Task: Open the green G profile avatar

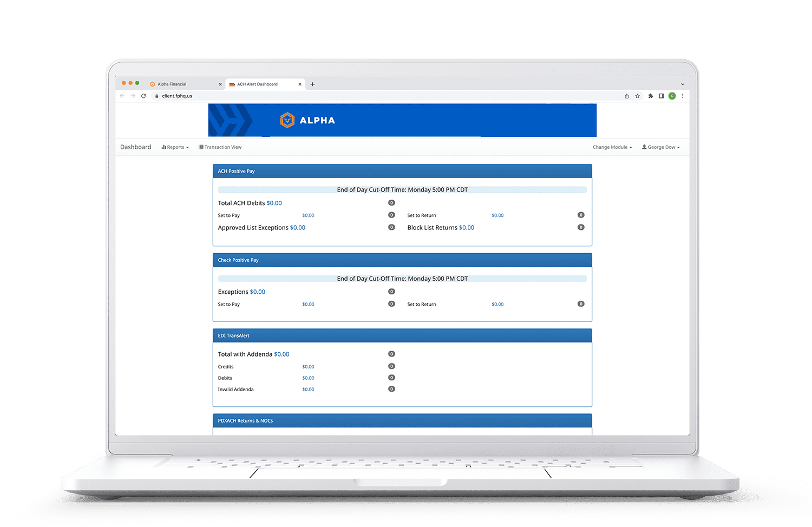Action: tap(672, 96)
